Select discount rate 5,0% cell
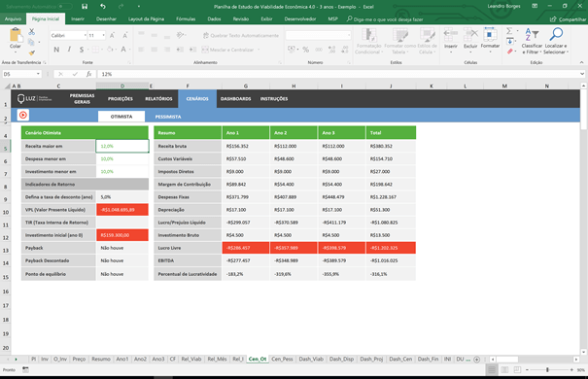The height and width of the screenshot is (379, 588). click(x=122, y=197)
